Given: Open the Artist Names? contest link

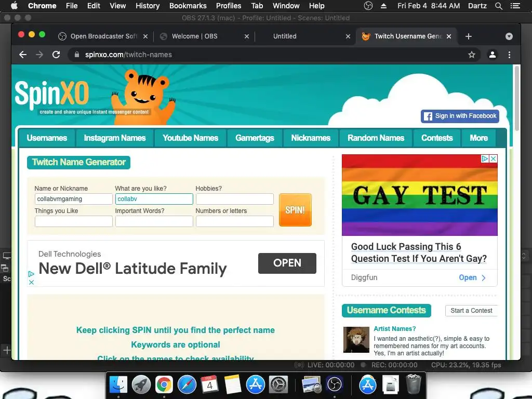Looking at the screenshot, I should pyautogui.click(x=395, y=329).
